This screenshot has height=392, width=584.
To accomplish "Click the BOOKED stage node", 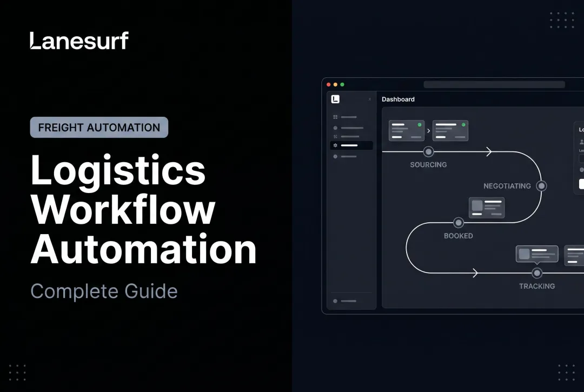I will click(459, 223).
